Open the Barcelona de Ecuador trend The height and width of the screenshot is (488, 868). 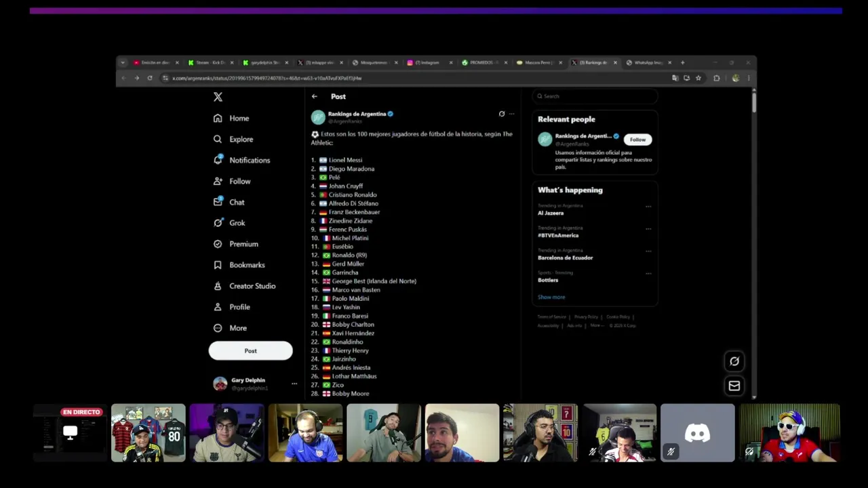[566, 258]
